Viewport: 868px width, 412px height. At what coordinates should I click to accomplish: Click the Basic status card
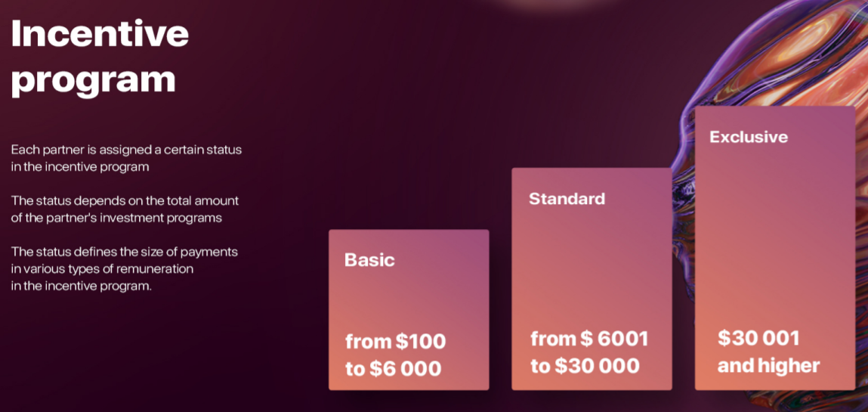pos(409,309)
